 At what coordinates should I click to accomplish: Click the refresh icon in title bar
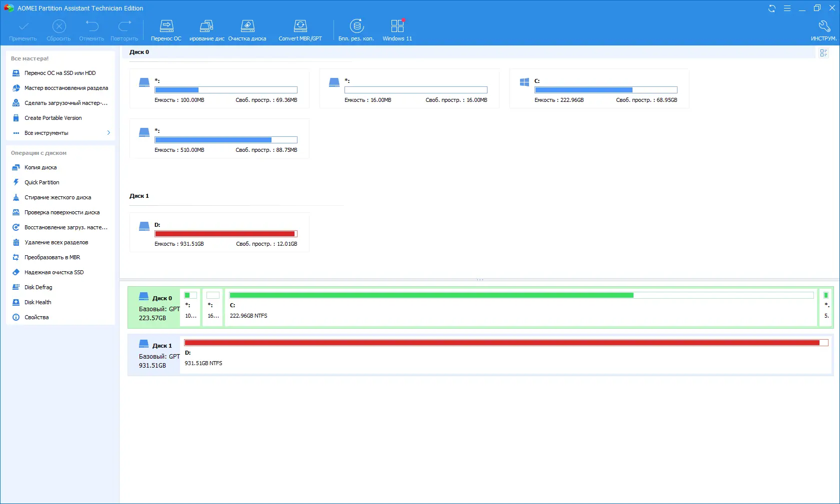click(772, 8)
